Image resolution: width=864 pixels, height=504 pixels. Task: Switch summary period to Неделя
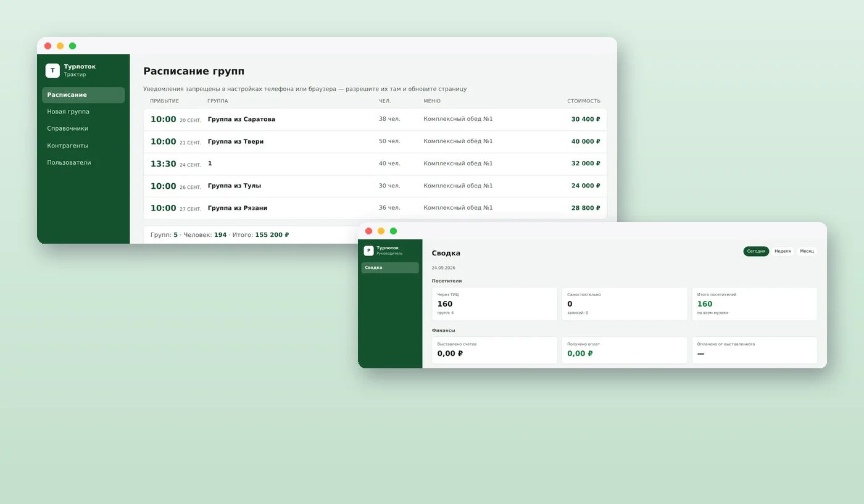pos(783,251)
